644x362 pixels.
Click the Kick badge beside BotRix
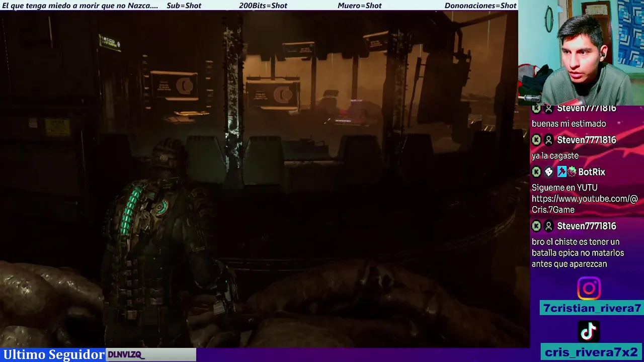pyautogui.click(x=536, y=172)
